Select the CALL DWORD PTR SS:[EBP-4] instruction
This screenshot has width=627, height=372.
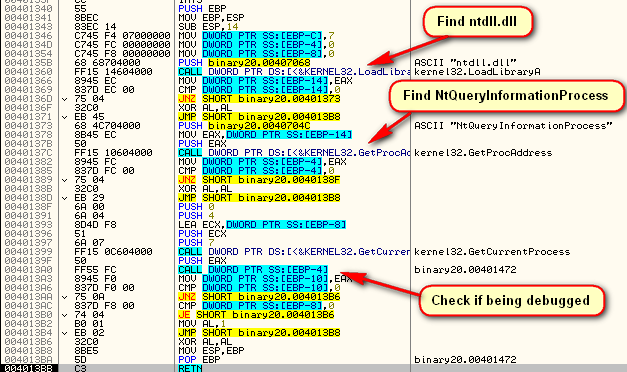(x=253, y=270)
